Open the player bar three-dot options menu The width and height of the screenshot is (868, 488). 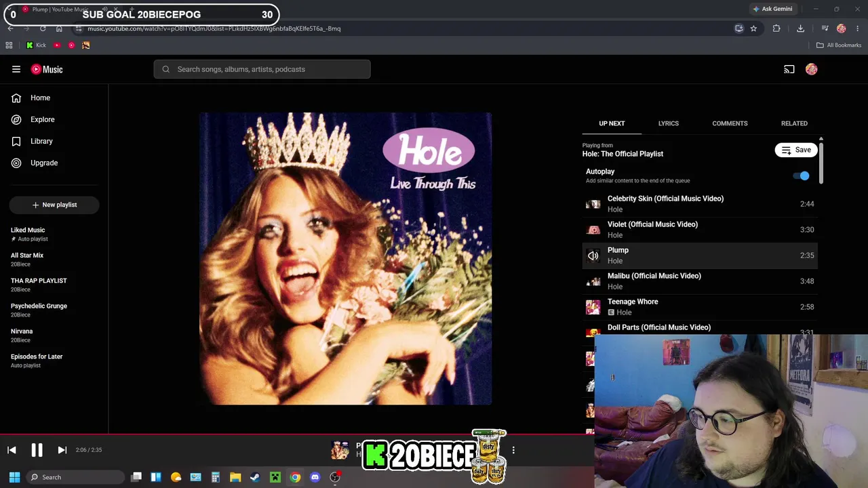click(x=513, y=450)
